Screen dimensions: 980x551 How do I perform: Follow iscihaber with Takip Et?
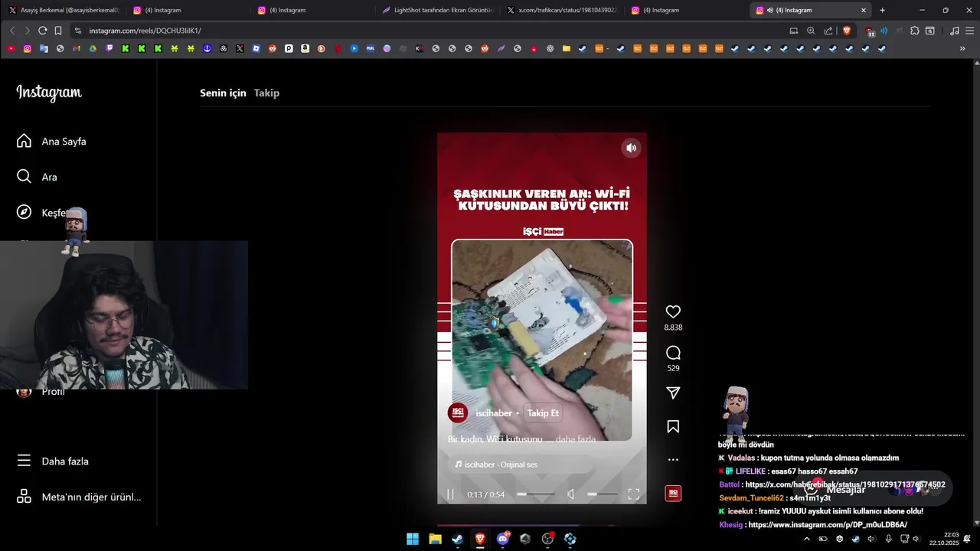pos(543,413)
